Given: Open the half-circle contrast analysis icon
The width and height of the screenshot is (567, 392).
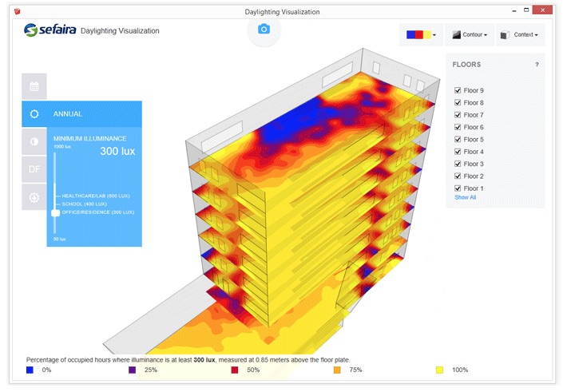Looking at the screenshot, I should (x=34, y=141).
